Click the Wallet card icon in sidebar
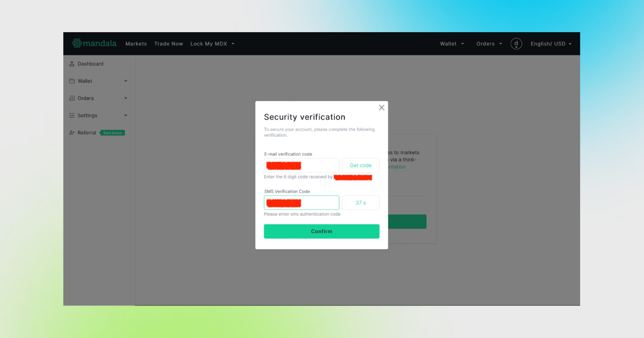Image resolution: width=644 pixels, height=338 pixels. click(72, 81)
